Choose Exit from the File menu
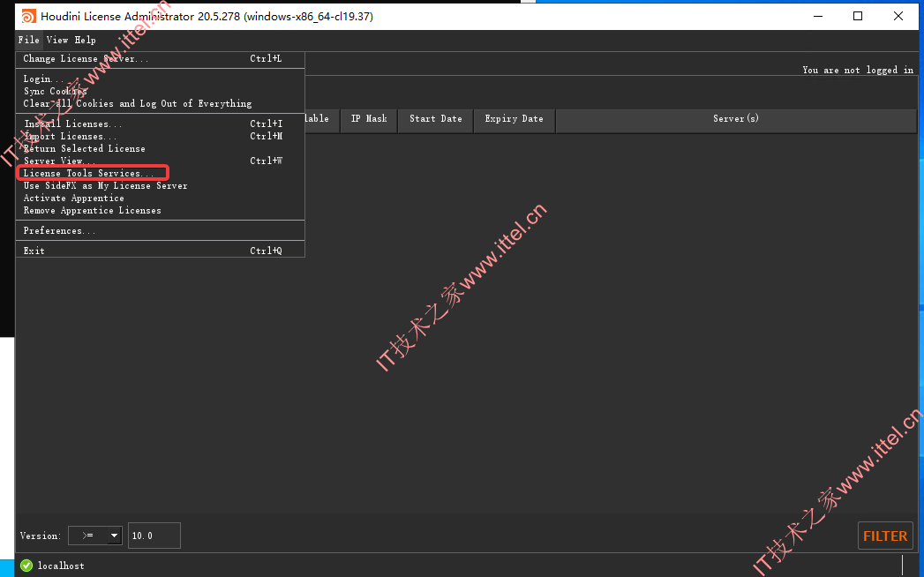 160,251
